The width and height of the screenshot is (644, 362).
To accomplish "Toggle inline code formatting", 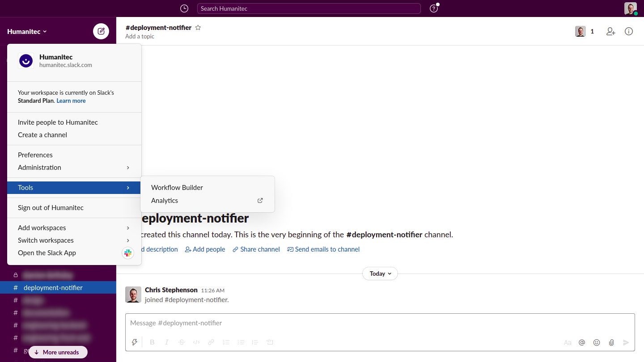I will 196,342.
